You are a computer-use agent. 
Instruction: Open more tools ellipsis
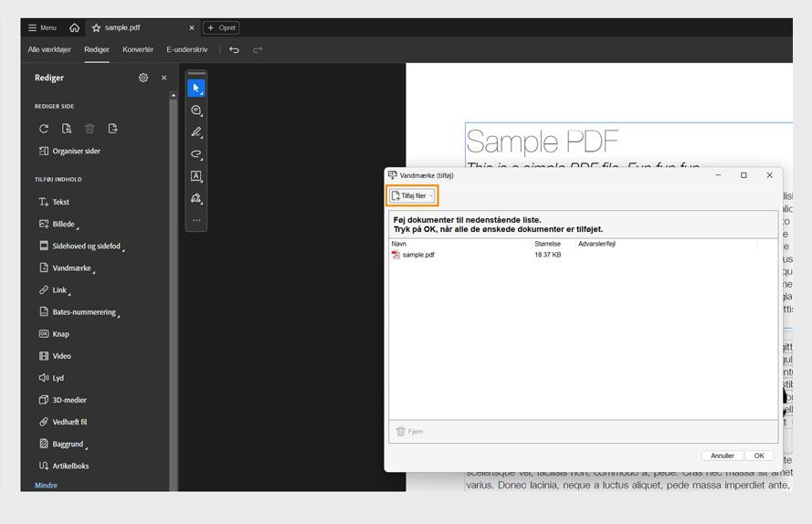click(196, 221)
